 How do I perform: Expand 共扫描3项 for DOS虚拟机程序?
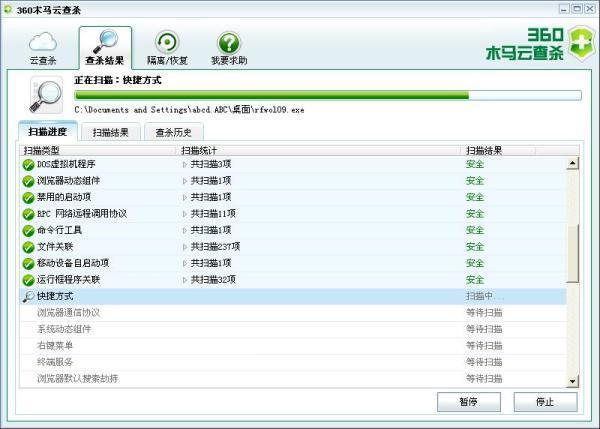pos(184,165)
